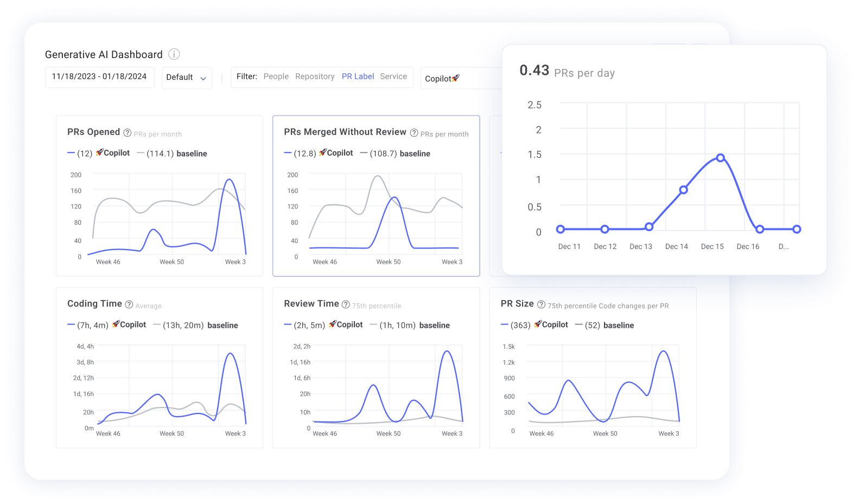The width and height of the screenshot is (859, 504).
Task: Select the People filter tab
Action: click(x=276, y=76)
